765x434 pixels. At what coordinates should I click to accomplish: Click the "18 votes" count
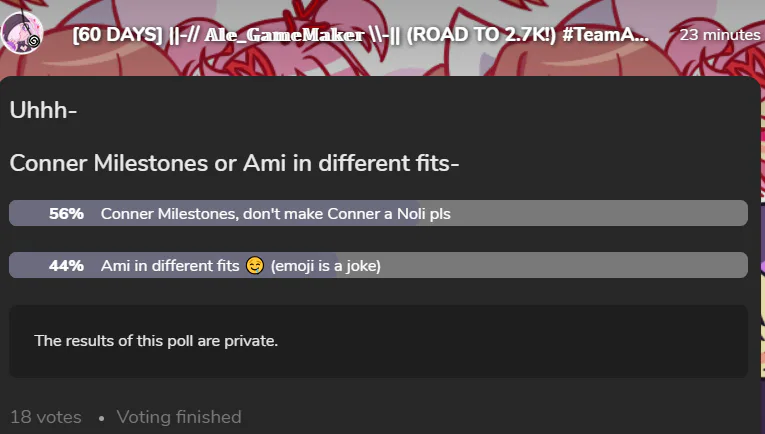pos(46,417)
